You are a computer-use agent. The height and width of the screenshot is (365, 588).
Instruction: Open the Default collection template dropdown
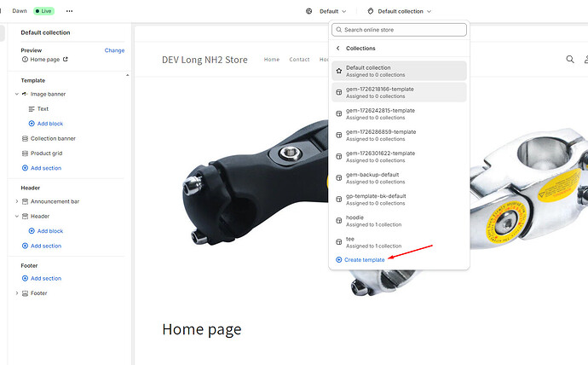(405, 11)
